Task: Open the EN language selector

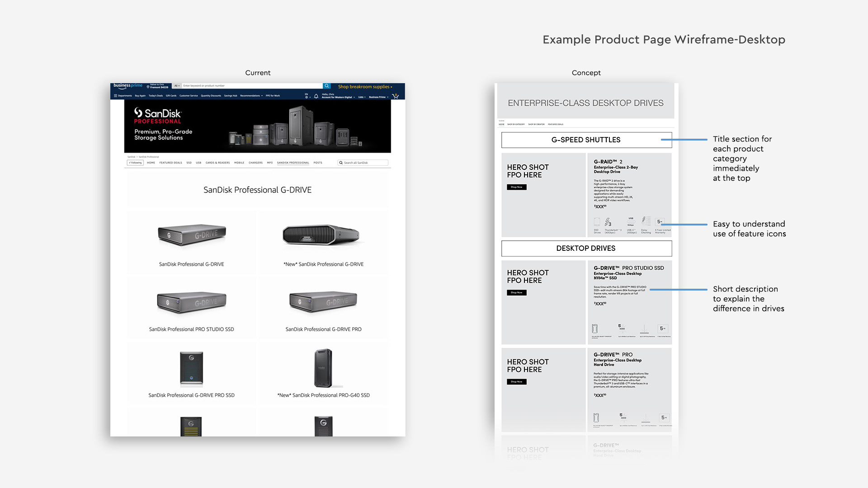Action: point(308,96)
